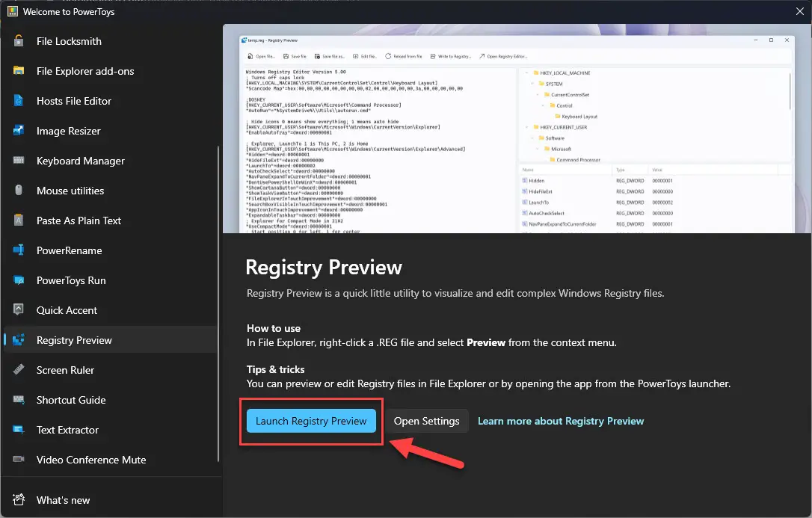Click the Screen Ruler icon

pyautogui.click(x=19, y=369)
